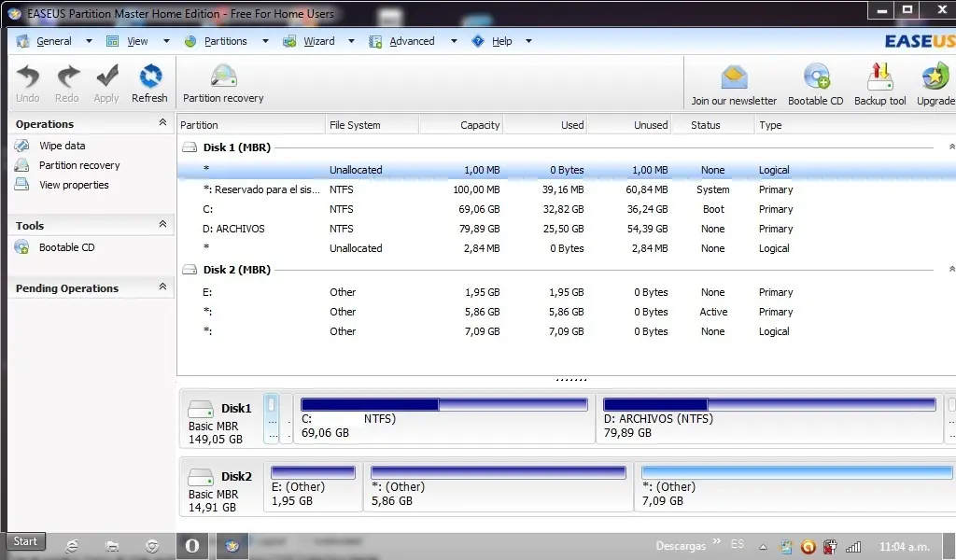The image size is (956, 560).
Task: Click the network signal tray icon
Action: 853,547
